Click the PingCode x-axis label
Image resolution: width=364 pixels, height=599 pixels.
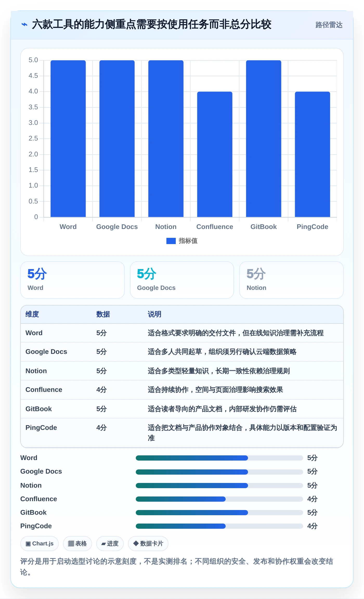313,227
